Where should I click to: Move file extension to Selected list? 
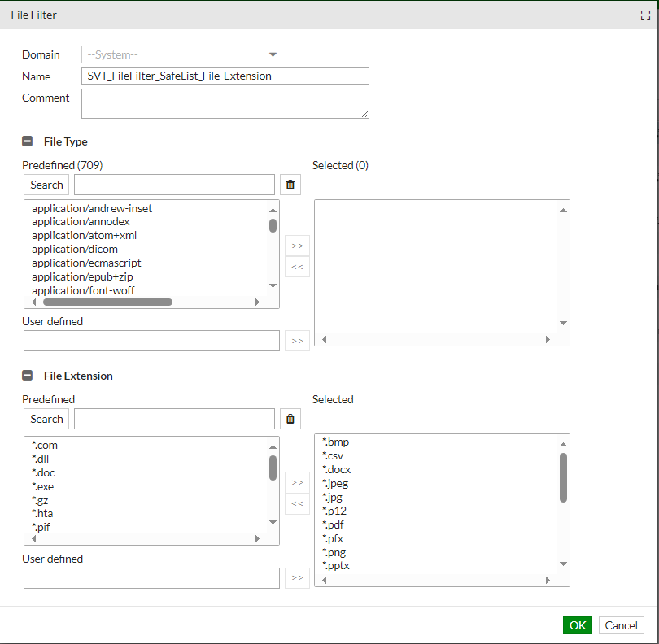pyautogui.click(x=297, y=482)
